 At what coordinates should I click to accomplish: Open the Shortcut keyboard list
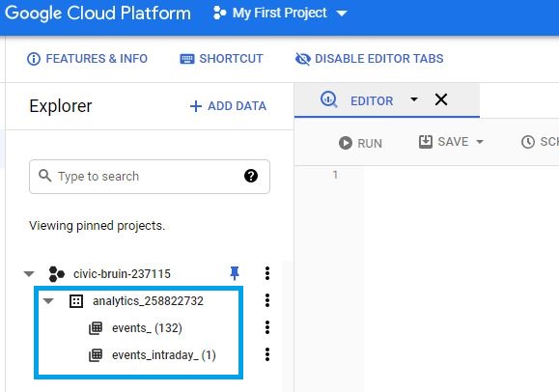coord(221,59)
